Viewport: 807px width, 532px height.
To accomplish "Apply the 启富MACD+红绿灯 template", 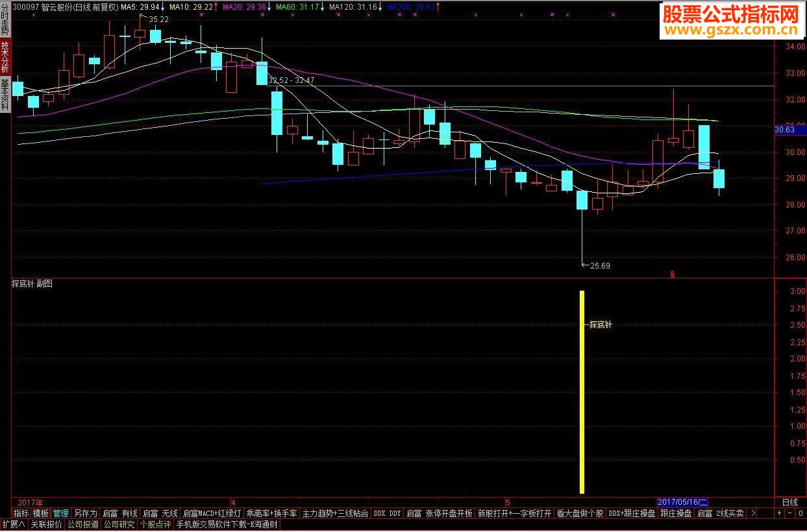I will pos(212,513).
